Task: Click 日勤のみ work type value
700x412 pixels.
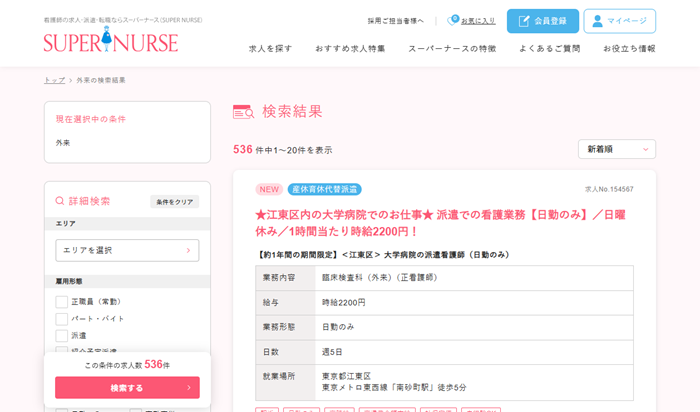Action: 338,327
